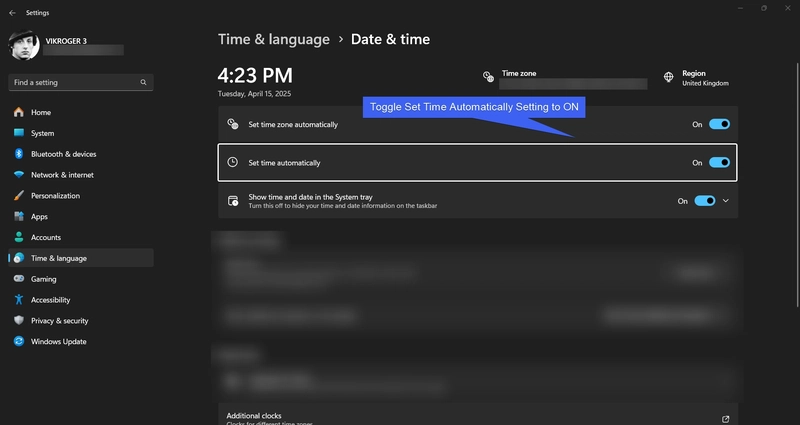Turn off Show time in System tray
800x425 pixels.
tap(705, 201)
